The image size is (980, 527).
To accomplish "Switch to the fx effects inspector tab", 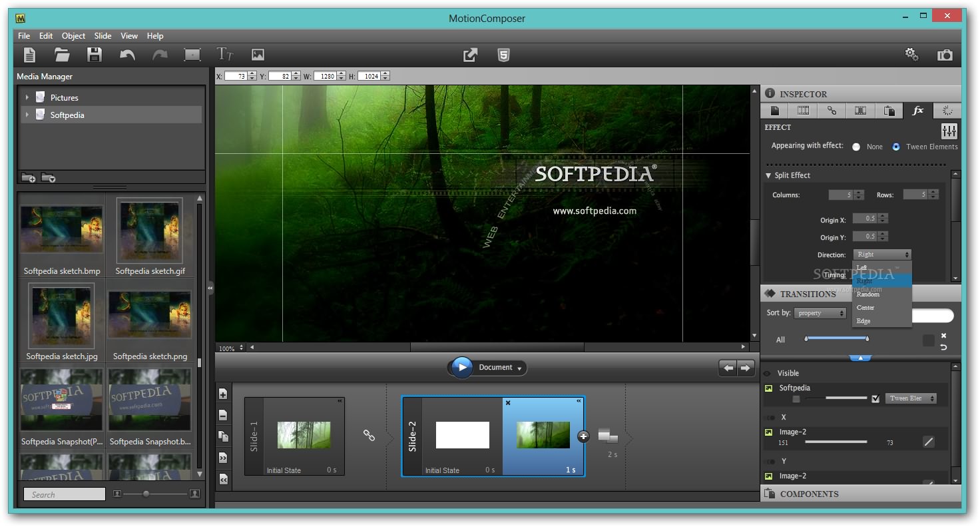I will [x=918, y=111].
